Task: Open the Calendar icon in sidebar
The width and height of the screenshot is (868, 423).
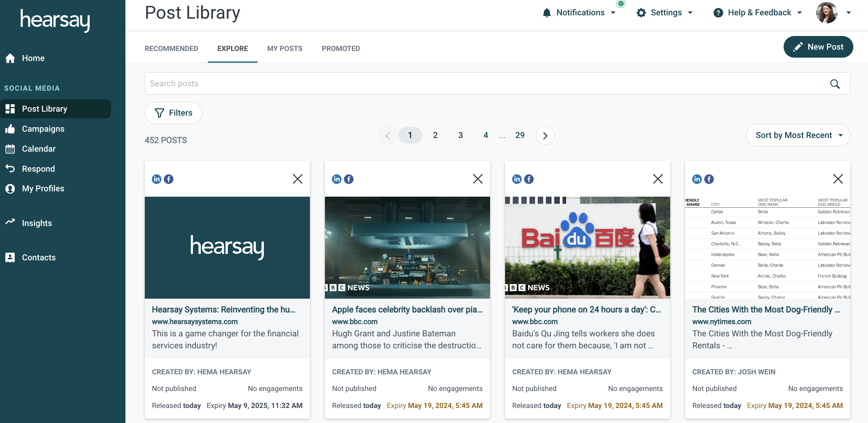Action: 10,149
